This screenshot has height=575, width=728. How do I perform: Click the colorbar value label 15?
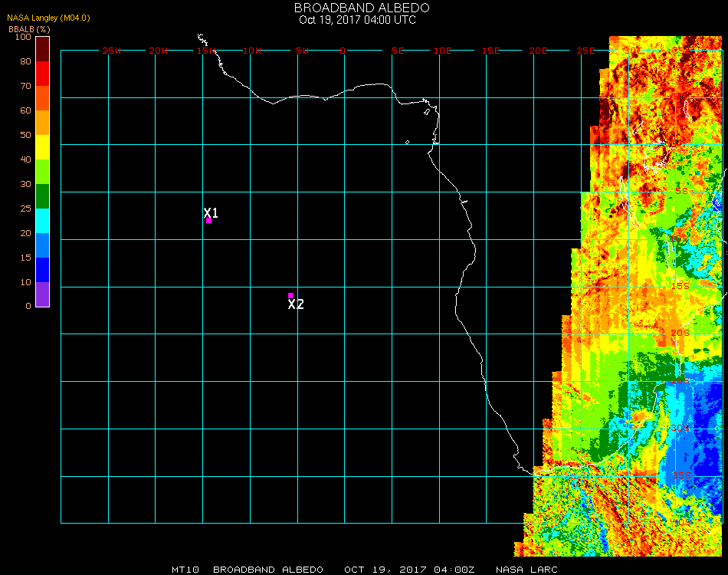25,258
